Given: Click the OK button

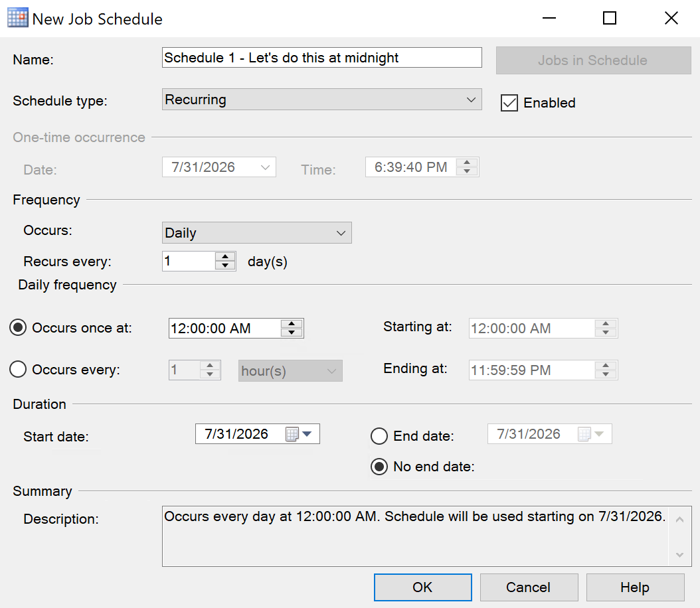Looking at the screenshot, I should click(423, 587).
